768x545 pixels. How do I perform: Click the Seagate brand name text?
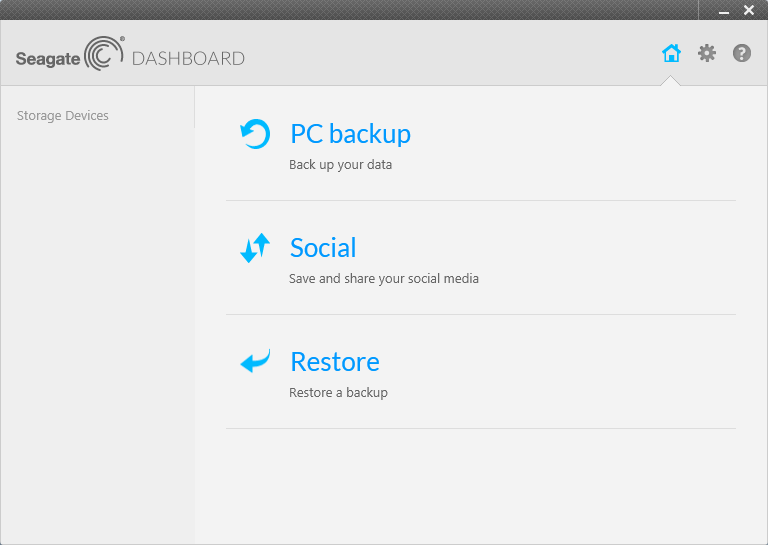48,59
